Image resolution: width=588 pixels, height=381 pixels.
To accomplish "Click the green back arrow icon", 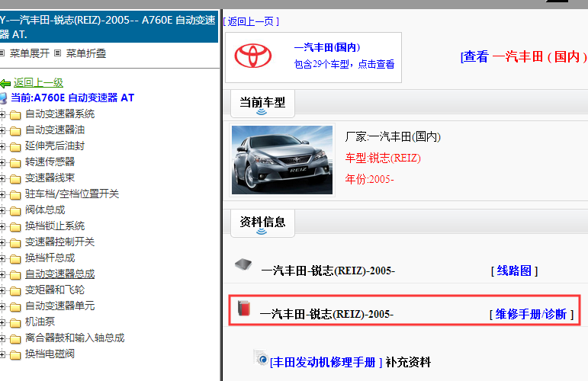I will point(5,83).
